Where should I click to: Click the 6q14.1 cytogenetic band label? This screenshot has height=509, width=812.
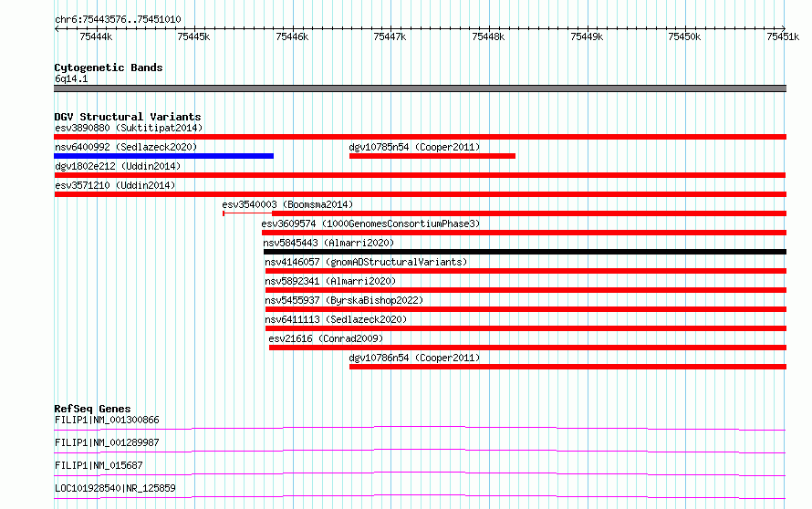click(x=71, y=78)
